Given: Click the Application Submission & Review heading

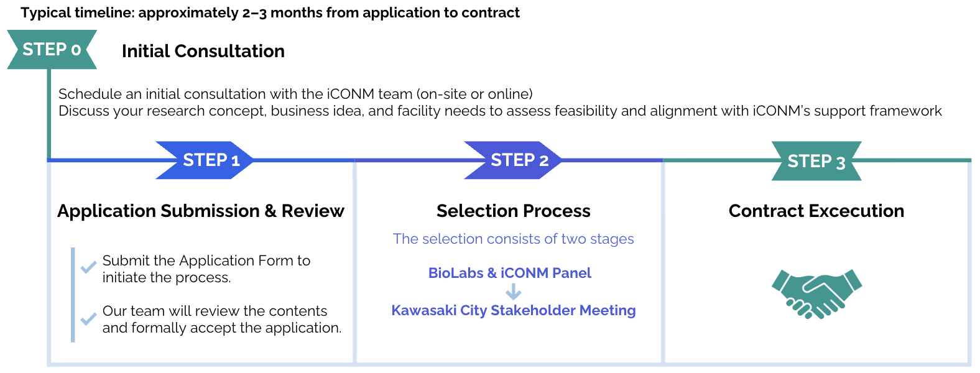Looking at the screenshot, I should [200, 211].
